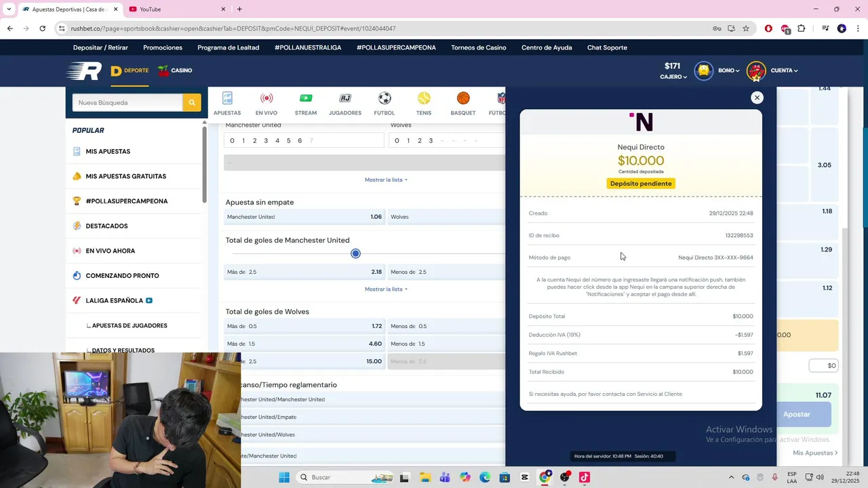
Task: Bet Wolves Más de 2.5 at 15.00
Action: tap(304, 361)
